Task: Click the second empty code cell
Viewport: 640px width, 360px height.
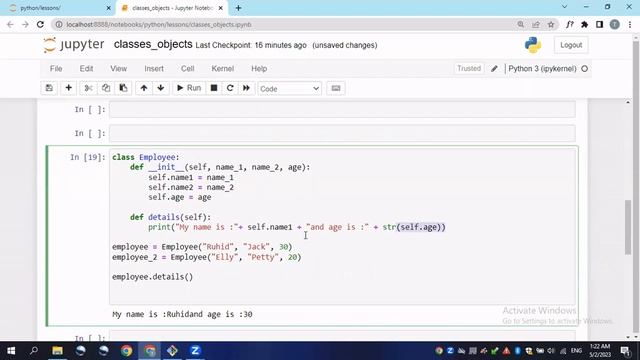Action: (x=342, y=133)
